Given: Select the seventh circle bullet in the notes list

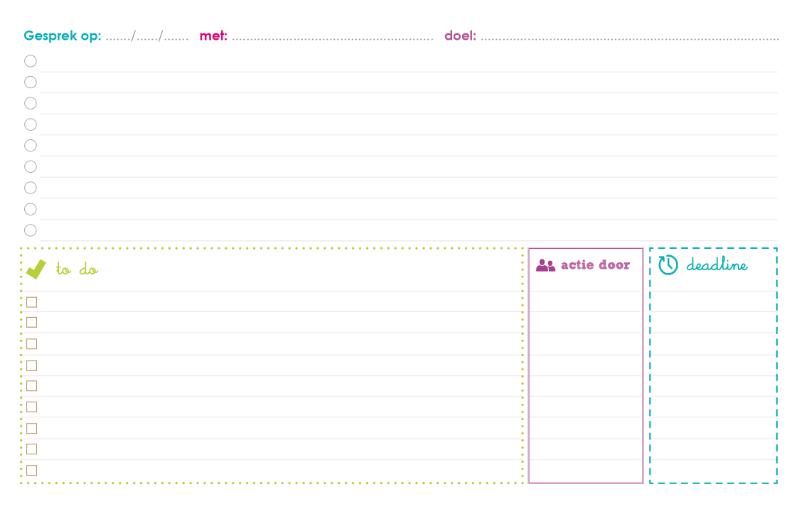Looking at the screenshot, I should [31, 188].
